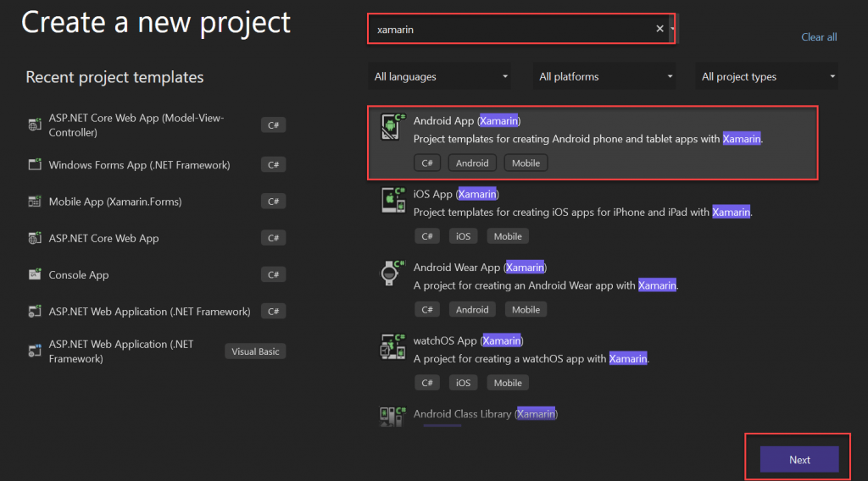868x481 pixels.
Task: Click the Android Wear App watch icon
Action: point(392,273)
